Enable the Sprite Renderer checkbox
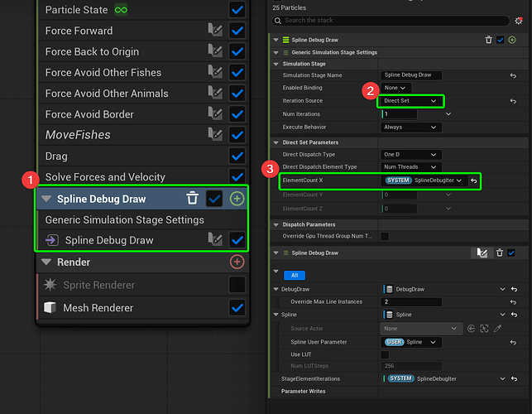The image size is (532, 414). [237, 285]
